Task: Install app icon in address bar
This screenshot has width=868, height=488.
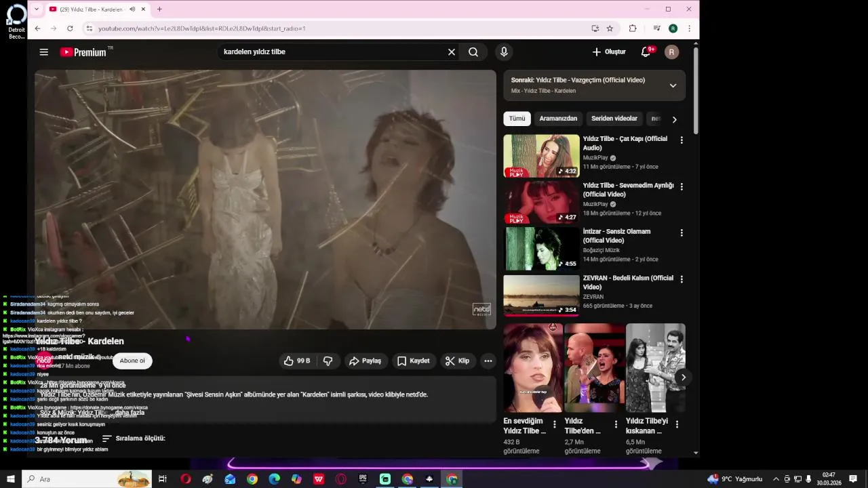Action: (595, 28)
